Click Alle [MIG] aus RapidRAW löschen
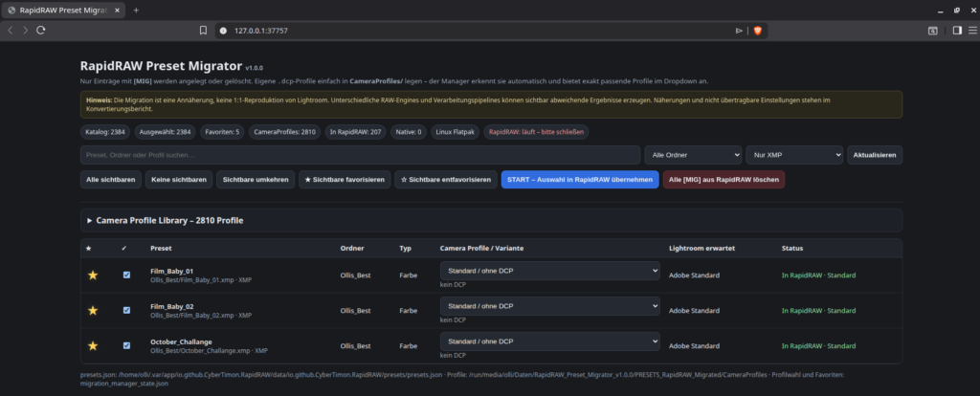The width and height of the screenshot is (980, 396). (724, 180)
